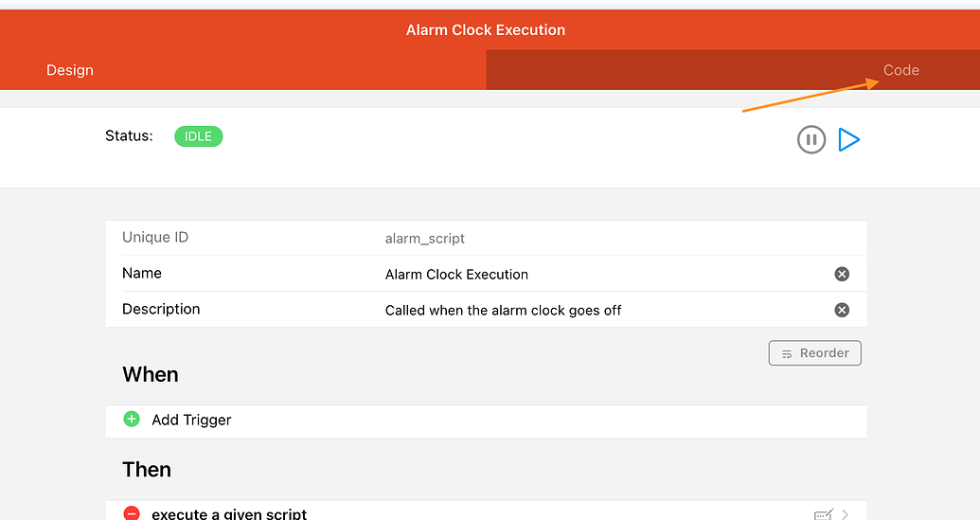Pause the script with the pause icon

(x=811, y=139)
